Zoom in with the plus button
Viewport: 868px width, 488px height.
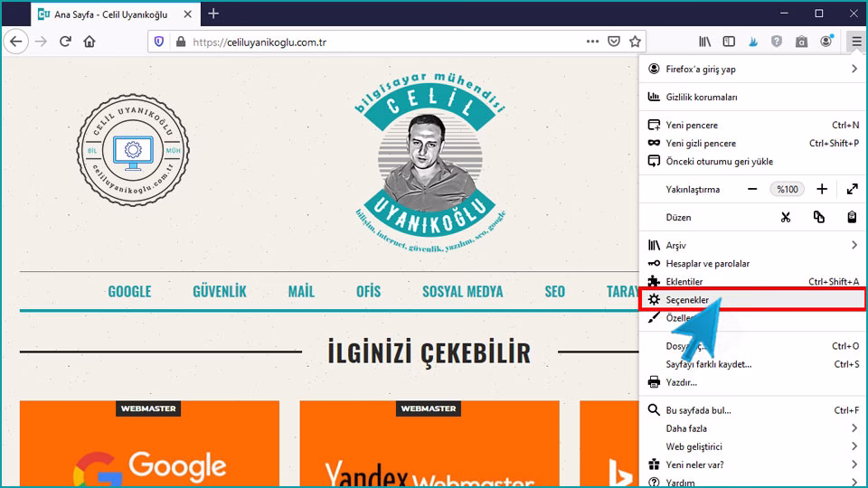pyautogui.click(x=822, y=189)
